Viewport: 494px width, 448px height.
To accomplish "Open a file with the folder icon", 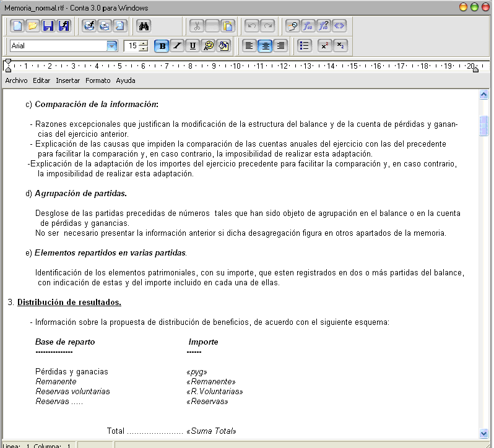I will 33,26.
